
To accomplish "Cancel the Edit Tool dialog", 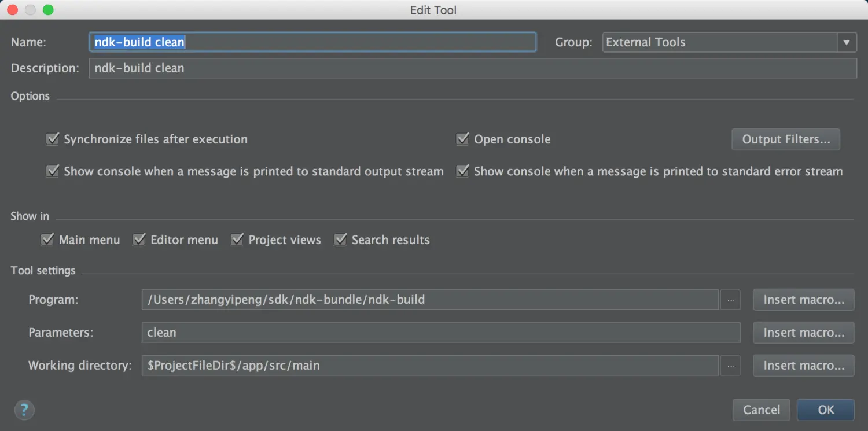I will 762,410.
